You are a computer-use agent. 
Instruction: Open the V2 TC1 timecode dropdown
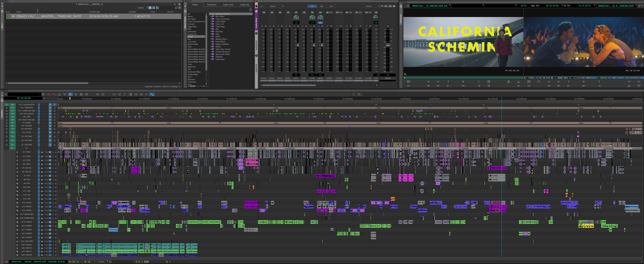click(579, 6)
